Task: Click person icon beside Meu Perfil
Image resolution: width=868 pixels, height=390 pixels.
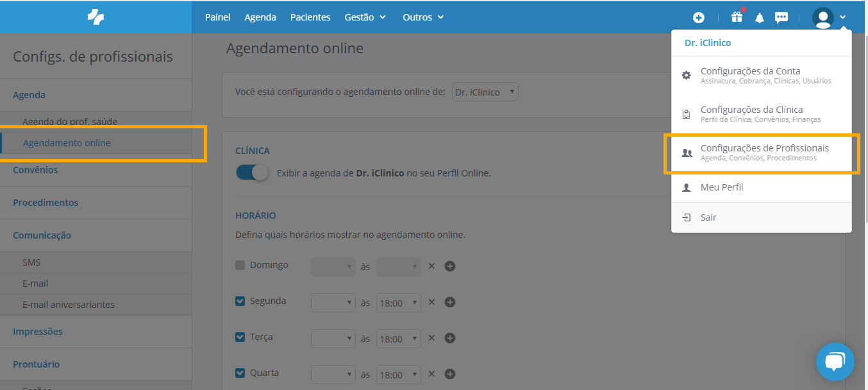Action: point(687,187)
